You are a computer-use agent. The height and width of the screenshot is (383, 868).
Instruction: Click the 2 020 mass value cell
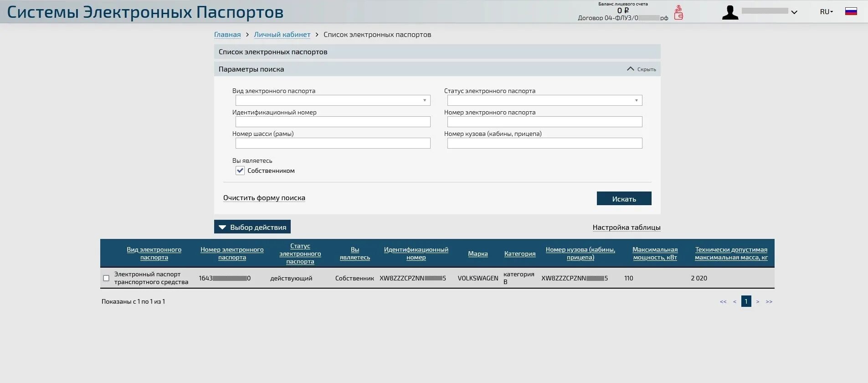pyautogui.click(x=699, y=278)
